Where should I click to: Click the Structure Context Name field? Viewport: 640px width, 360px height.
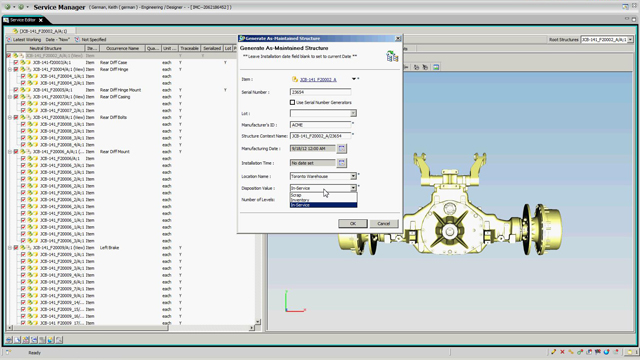[x=320, y=136]
